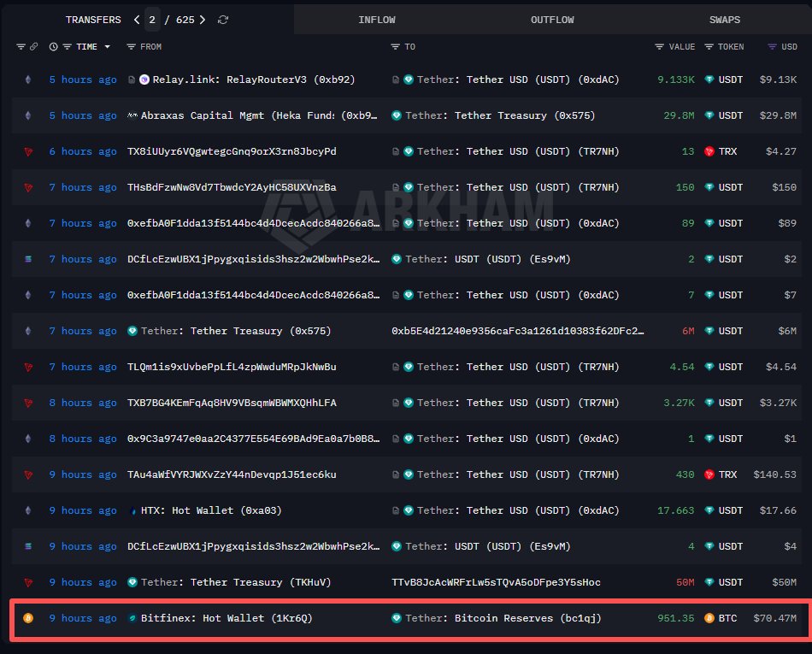Open the TO column filter

(395, 47)
